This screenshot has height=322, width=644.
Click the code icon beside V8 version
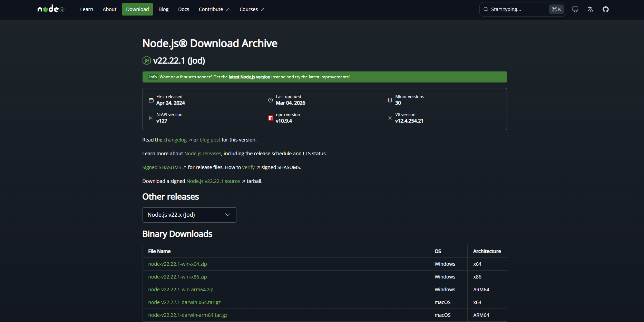[x=390, y=118]
